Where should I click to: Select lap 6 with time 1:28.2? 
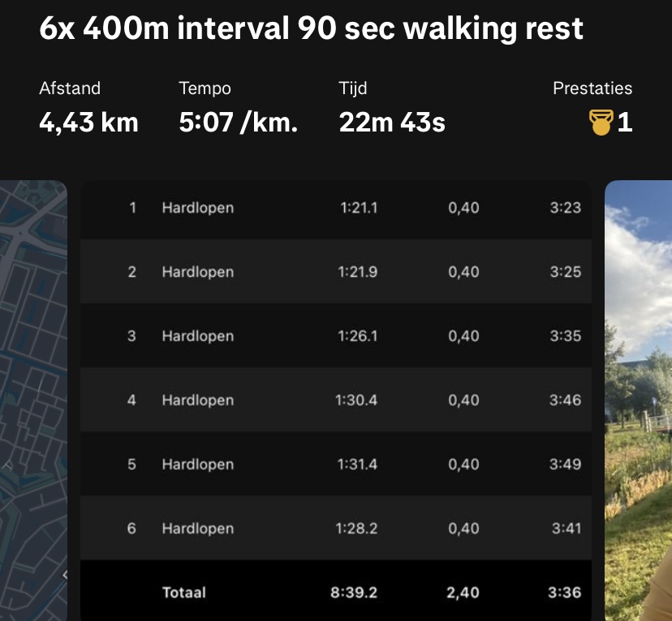pos(356,528)
